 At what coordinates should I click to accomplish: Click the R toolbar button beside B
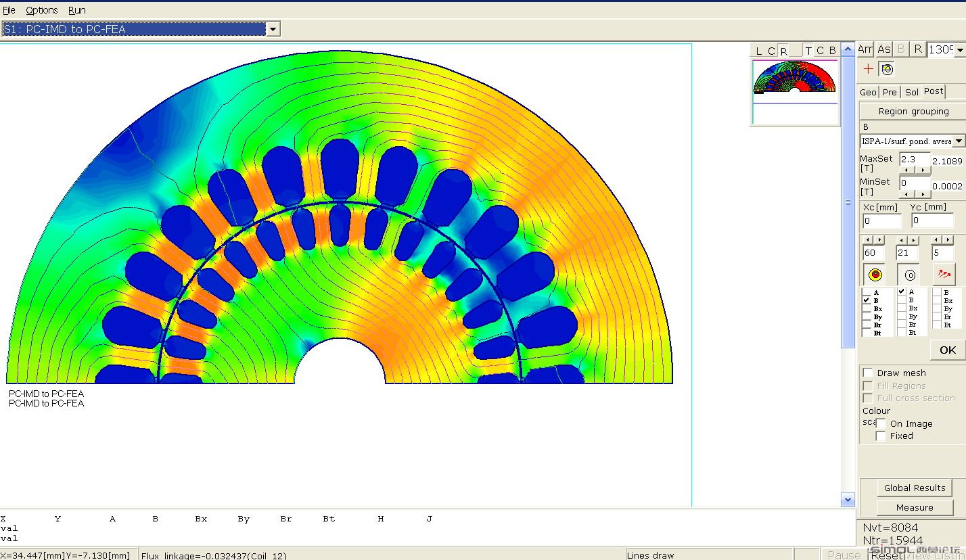(x=917, y=49)
